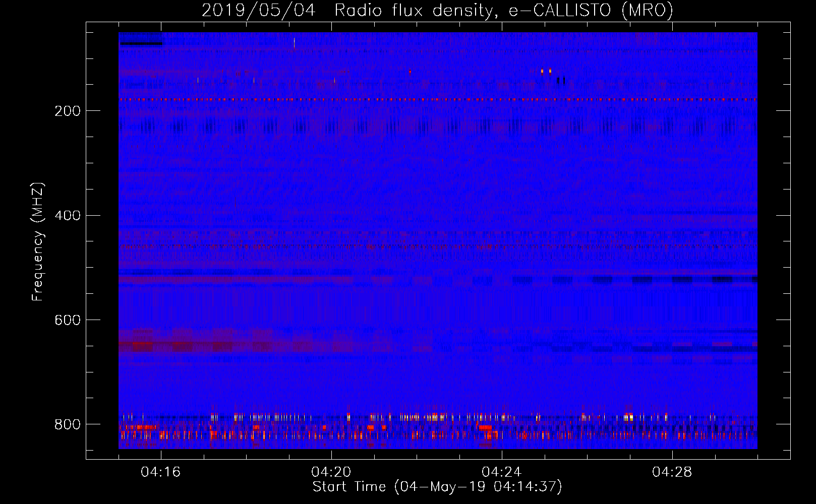Click the 600 frequency tick label
The image size is (816, 504).
(x=68, y=321)
